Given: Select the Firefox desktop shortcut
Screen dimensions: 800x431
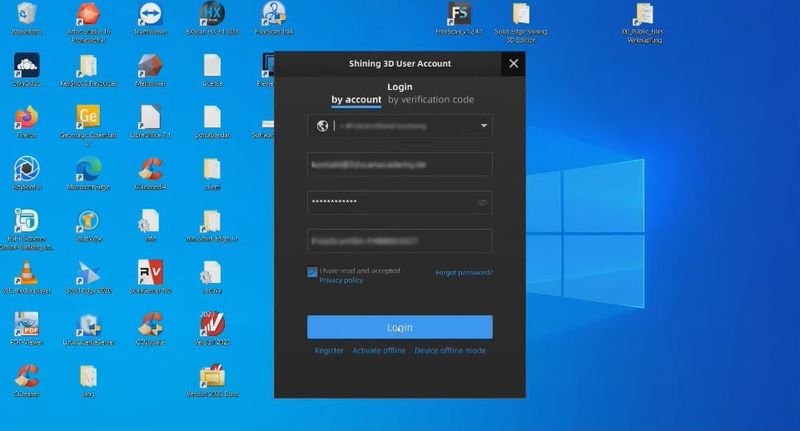Looking at the screenshot, I should (x=26, y=119).
